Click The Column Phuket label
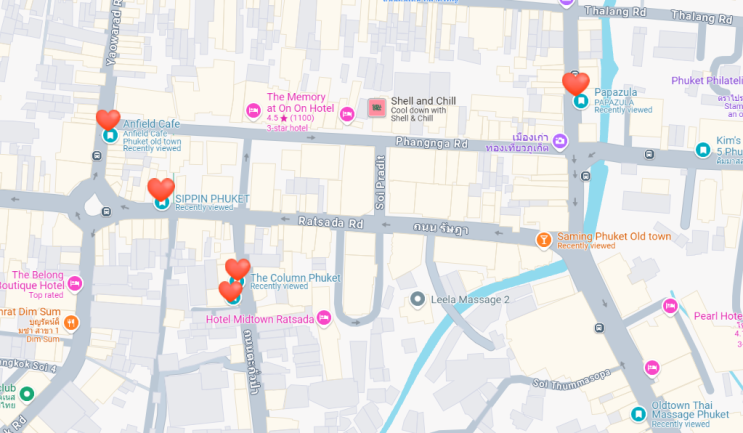The image size is (743, 433). (x=295, y=278)
